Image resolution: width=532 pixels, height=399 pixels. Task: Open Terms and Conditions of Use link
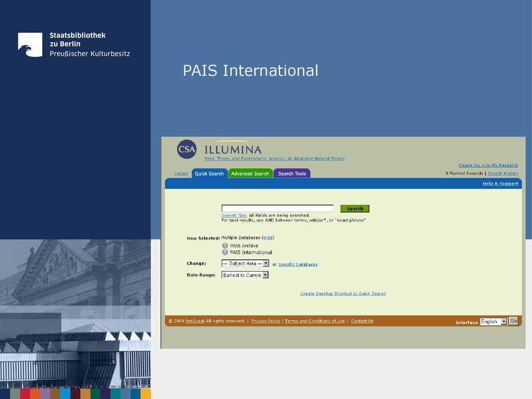314,321
